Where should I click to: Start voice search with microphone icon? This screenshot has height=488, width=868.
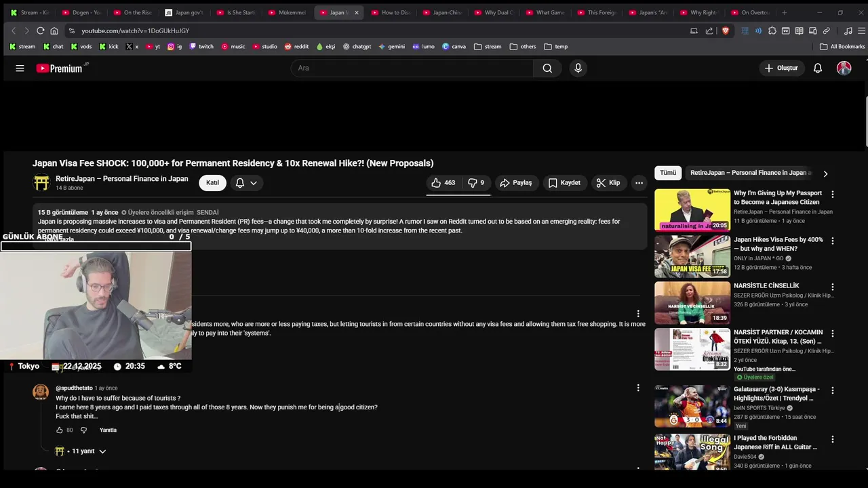[x=578, y=68]
